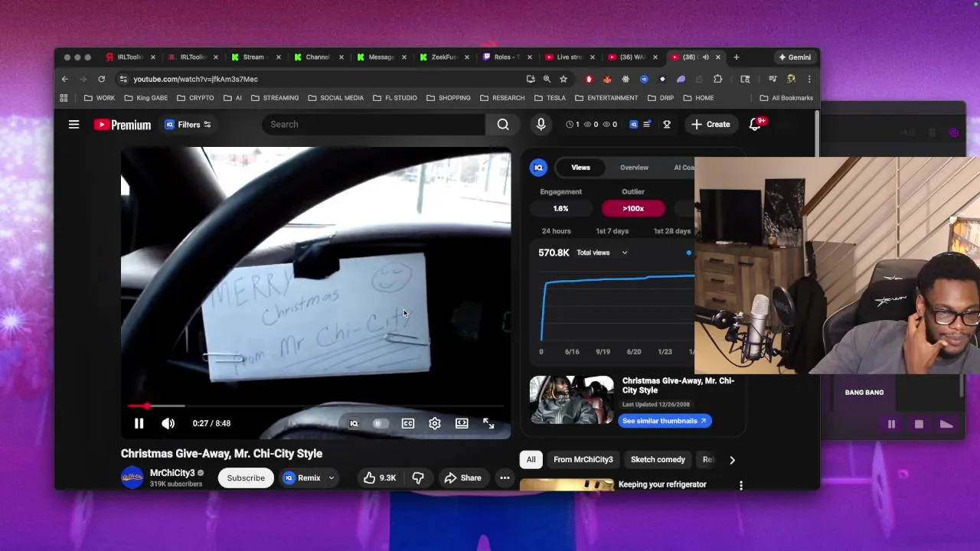The width and height of the screenshot is (980, 551).
Task: Click the vidIQ icon in player controls
Action: tap(354, 423)
